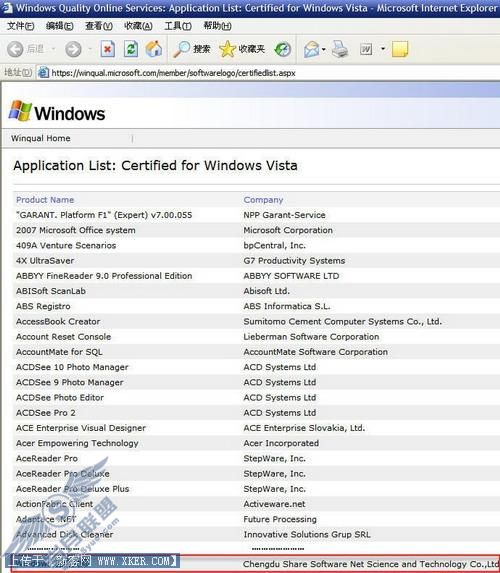Screen dimensions: 500x573
Task: Stop page loading with red X icon
Action: pyautogui.click(x=108, y=49)
